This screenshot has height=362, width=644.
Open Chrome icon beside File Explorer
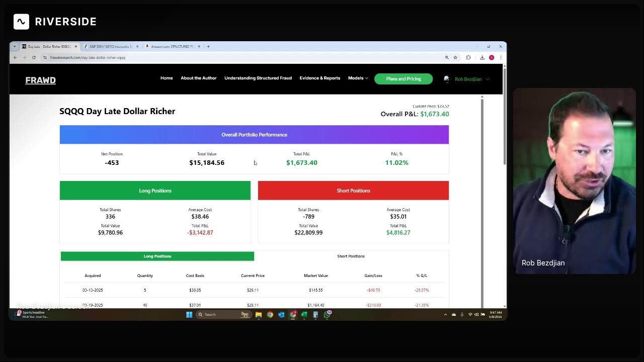pyautogui.click(x=270, y=315)
